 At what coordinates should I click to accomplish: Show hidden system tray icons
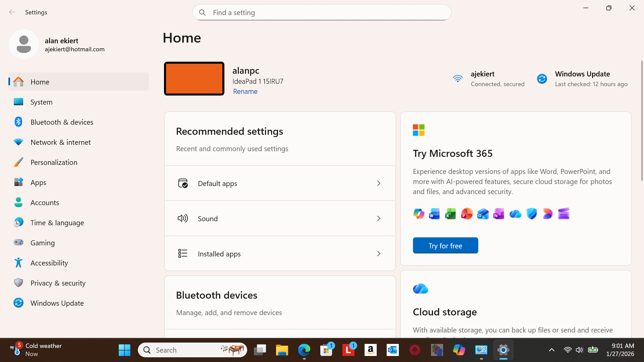[551, 350]
